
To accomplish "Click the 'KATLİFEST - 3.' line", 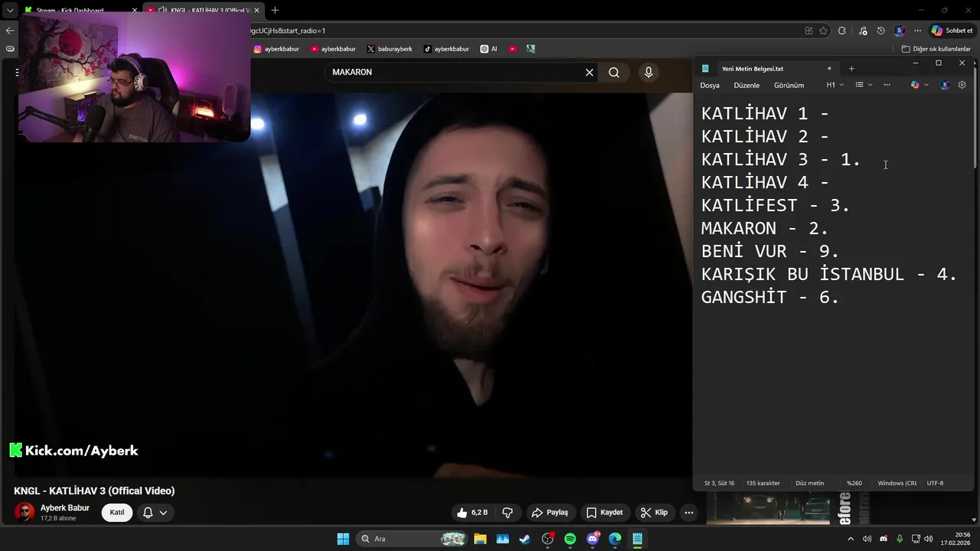I will click(776, 205).
